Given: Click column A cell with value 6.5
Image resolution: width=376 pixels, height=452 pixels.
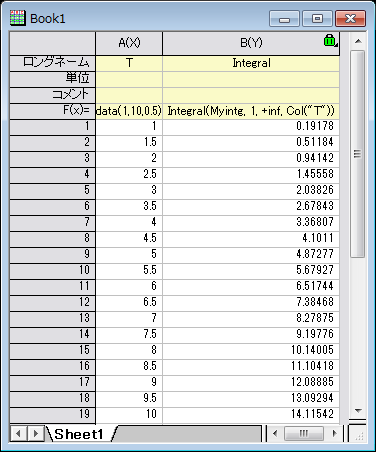Looking at the screenshot, I should (129, 303).
